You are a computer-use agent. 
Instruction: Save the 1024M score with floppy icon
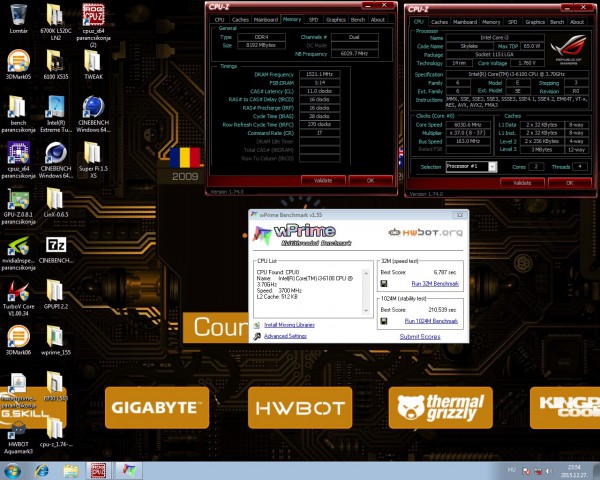(x=384, y=321)
